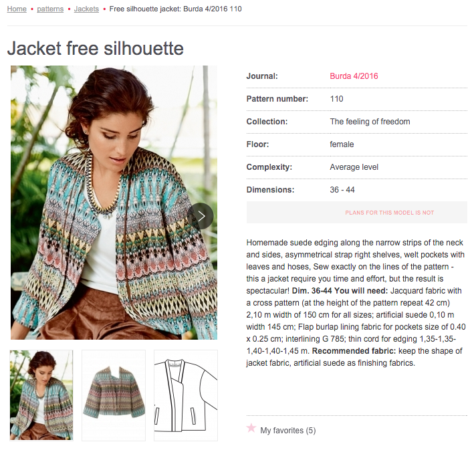
Task: Click the pink favorites star icon
Action: tap(251, 428)
